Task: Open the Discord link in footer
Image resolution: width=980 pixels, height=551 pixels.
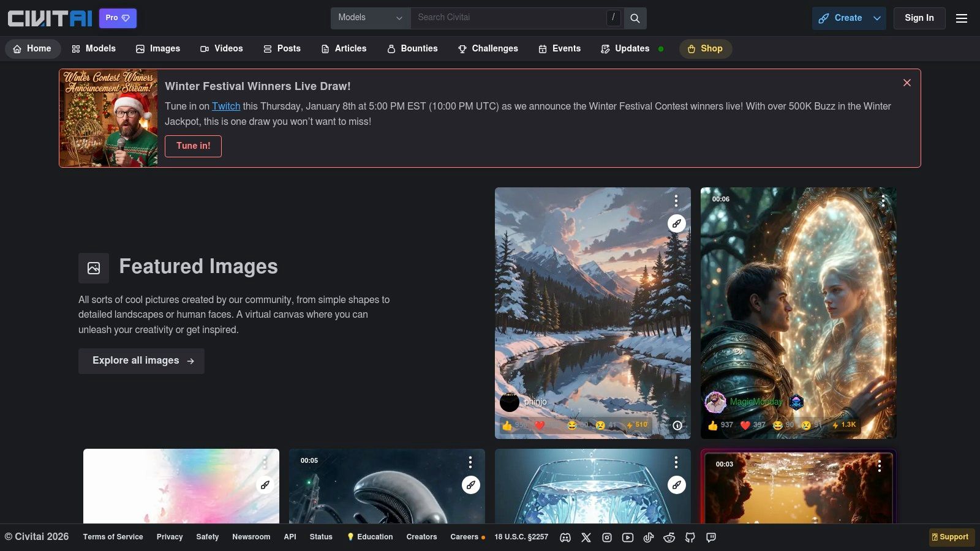Action: coord(565,538)
